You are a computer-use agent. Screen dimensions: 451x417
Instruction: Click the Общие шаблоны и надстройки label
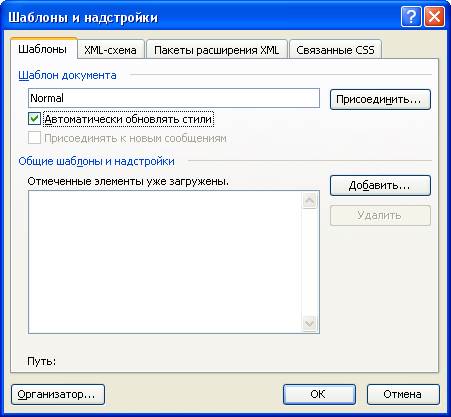[x=96, y=161]
